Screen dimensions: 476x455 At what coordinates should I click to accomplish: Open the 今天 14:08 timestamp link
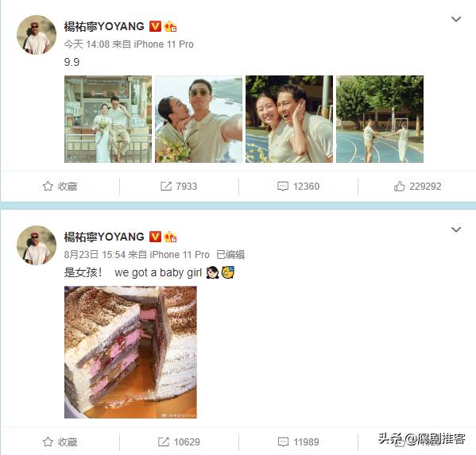87,44
